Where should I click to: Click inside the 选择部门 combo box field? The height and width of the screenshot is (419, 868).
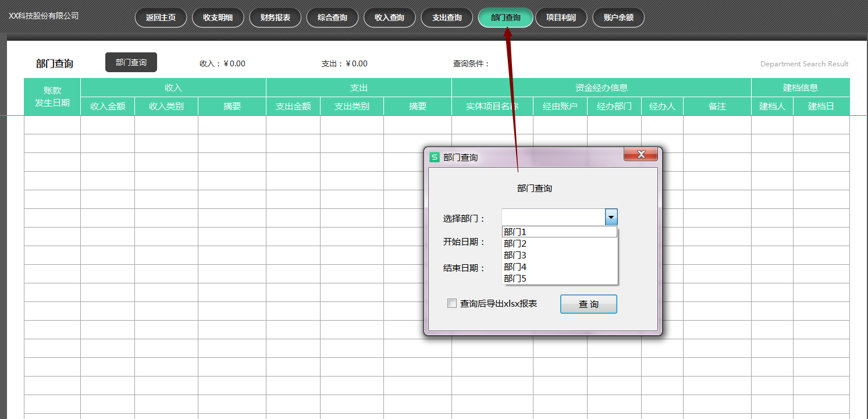553,218
